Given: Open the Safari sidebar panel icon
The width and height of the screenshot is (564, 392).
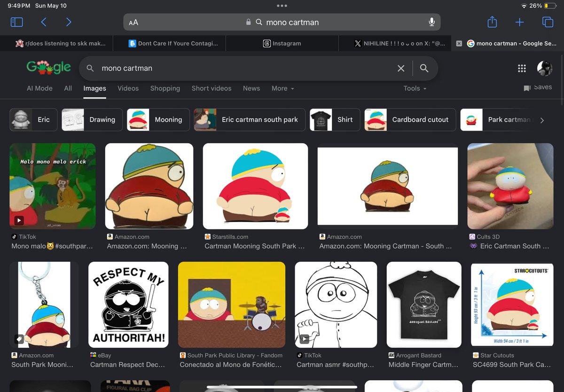Looking at the screenshot, I should click(x=16, y=22).
